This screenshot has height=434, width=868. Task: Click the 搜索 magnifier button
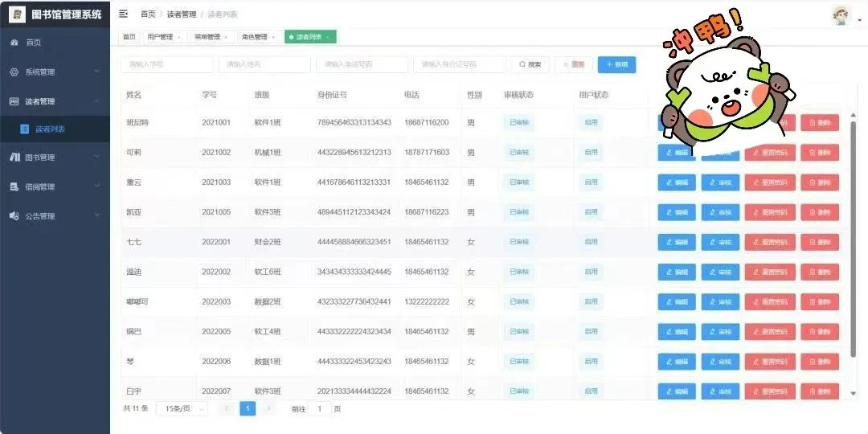[x=530, y=65]
